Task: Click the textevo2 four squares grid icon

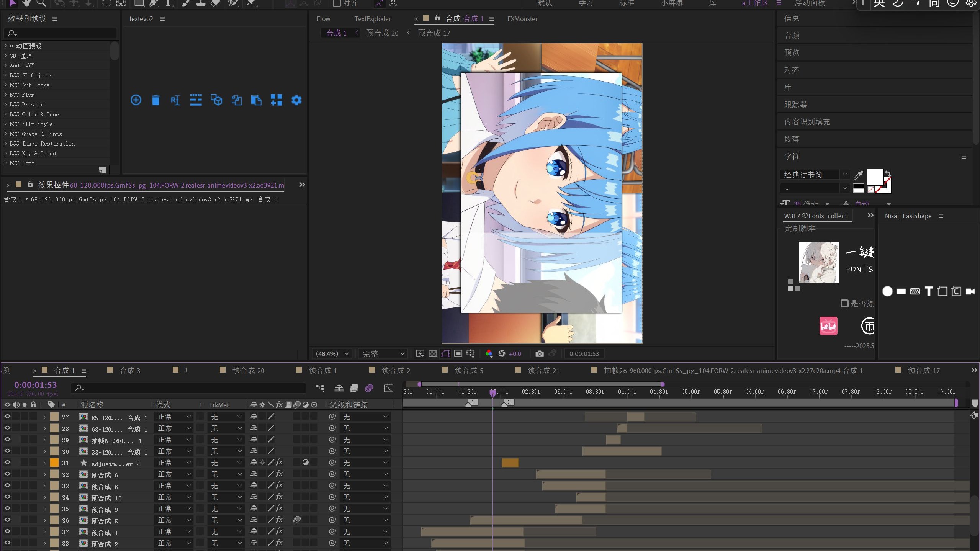Action: (276, 100)
